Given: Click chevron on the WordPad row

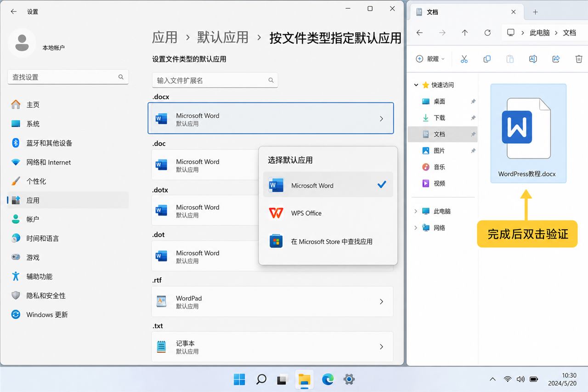Looking at the screenshot, I should point(381,301).
